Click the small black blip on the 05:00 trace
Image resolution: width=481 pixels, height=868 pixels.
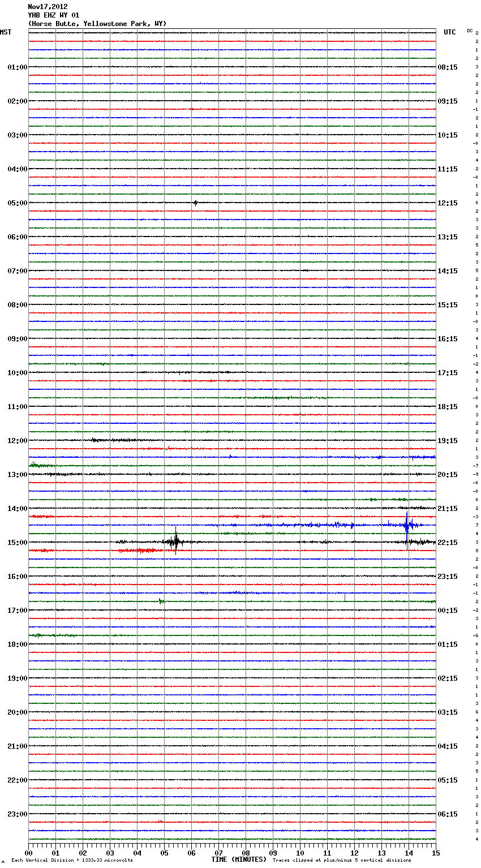[x=195, y=203]
